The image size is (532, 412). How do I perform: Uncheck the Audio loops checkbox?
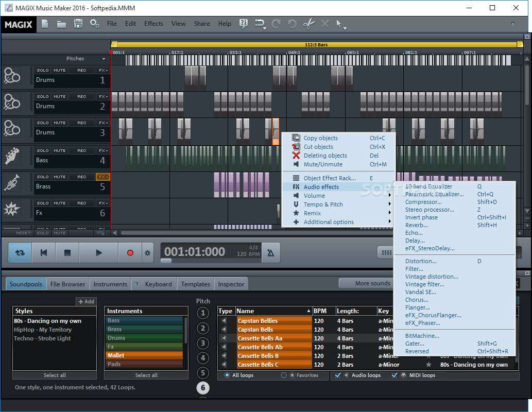(x=338, y=375)
